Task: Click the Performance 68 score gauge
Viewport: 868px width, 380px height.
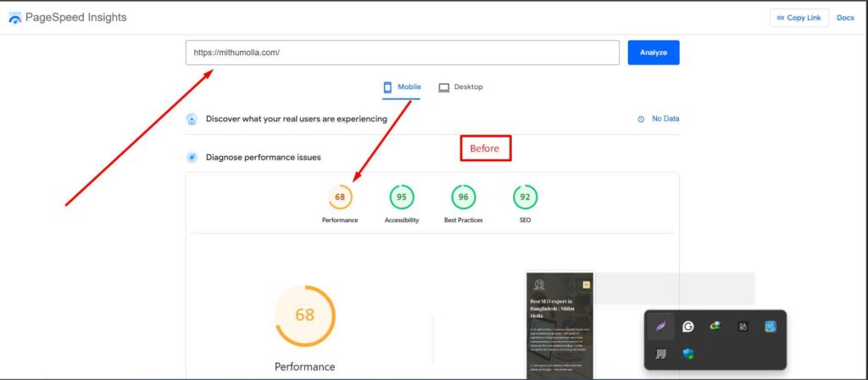Action: (340, 197)
